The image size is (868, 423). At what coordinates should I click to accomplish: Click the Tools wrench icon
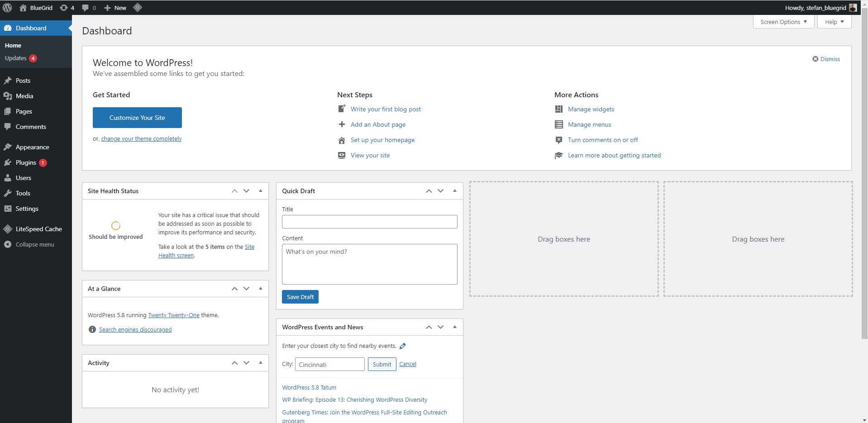click(x=8, y=193)
